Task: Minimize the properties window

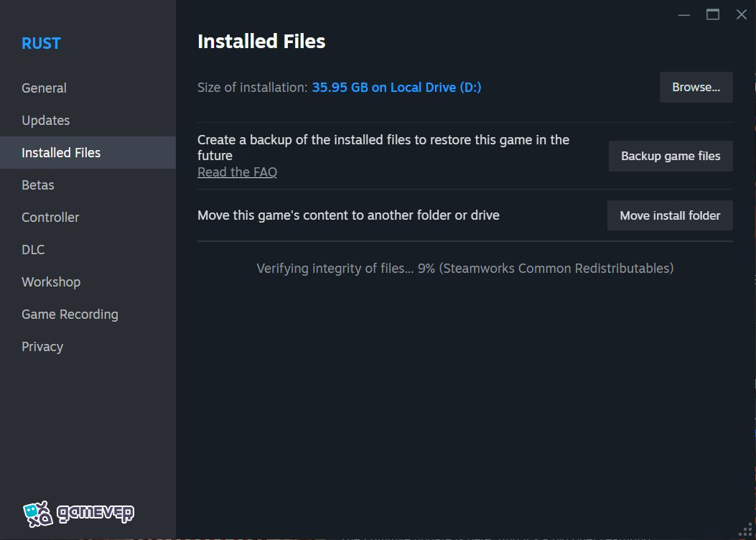Action: pyautogui.click(x=683, y=15)
